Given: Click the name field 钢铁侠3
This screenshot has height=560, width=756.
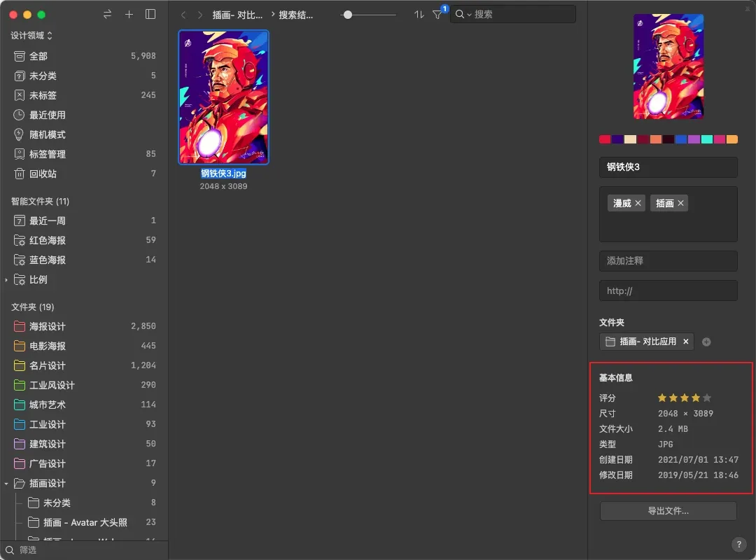Looking at the screenshot, I should [x=668, y=167].
